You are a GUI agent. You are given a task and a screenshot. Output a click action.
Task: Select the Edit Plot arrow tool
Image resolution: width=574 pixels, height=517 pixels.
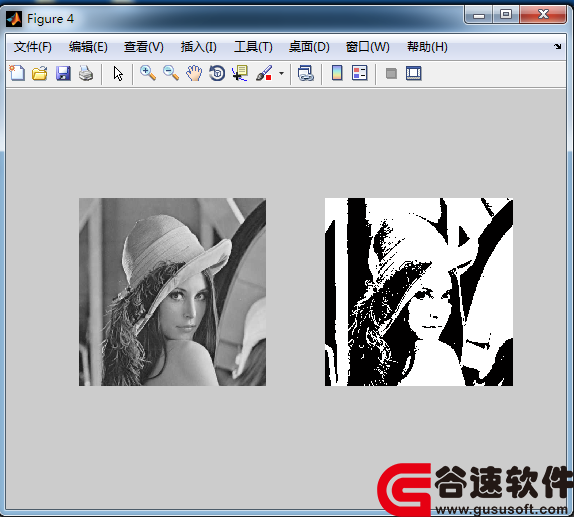click(118, 74)
